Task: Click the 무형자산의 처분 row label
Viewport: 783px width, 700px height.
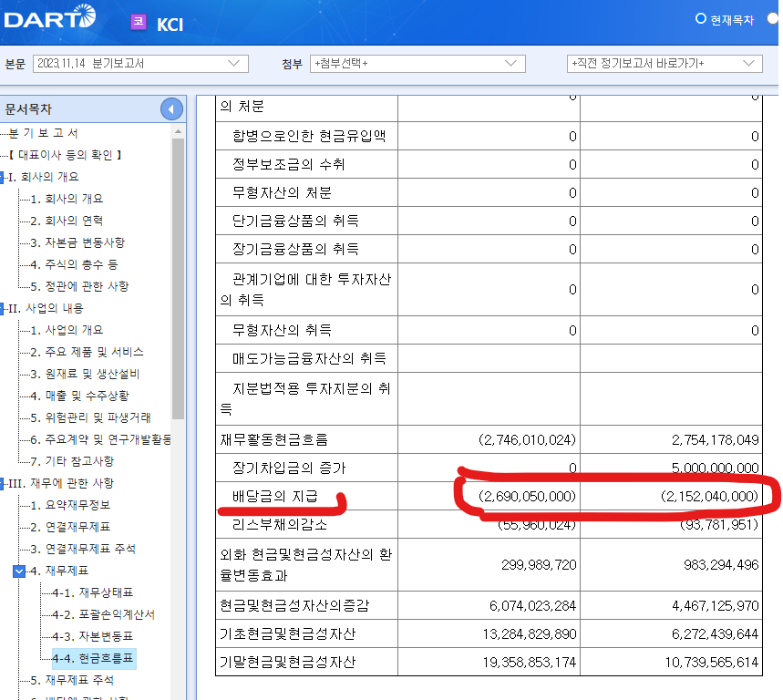Action: [283, 192]
